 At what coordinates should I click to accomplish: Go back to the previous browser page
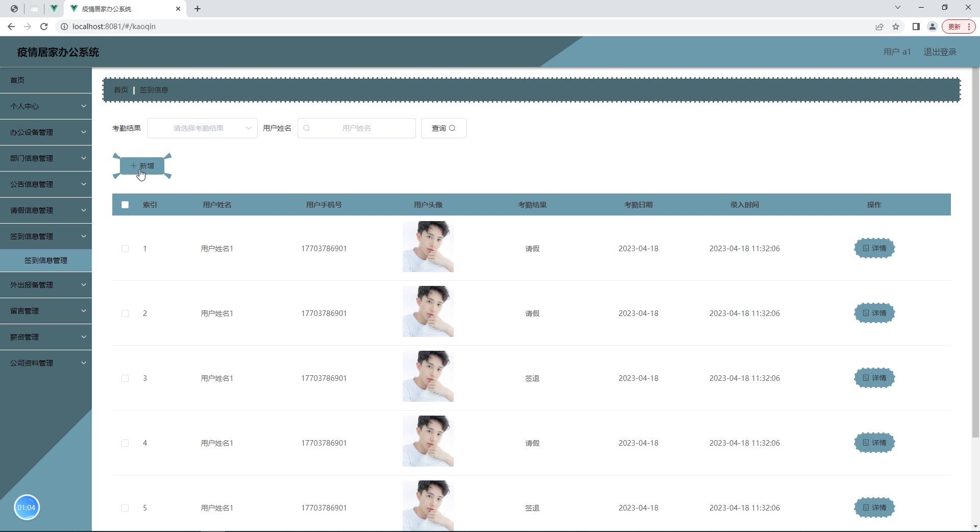click(x=11, y=27)
